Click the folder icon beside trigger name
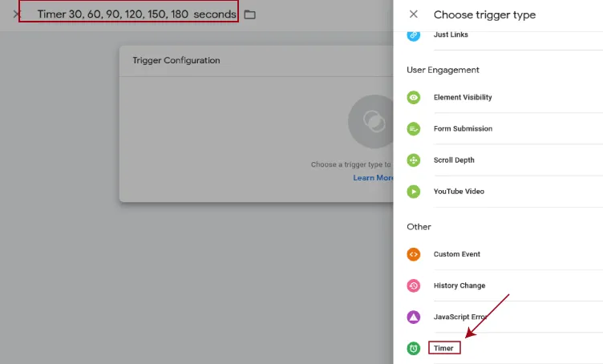This screenshot has height=364, width=603. click(x=250, y=14)
